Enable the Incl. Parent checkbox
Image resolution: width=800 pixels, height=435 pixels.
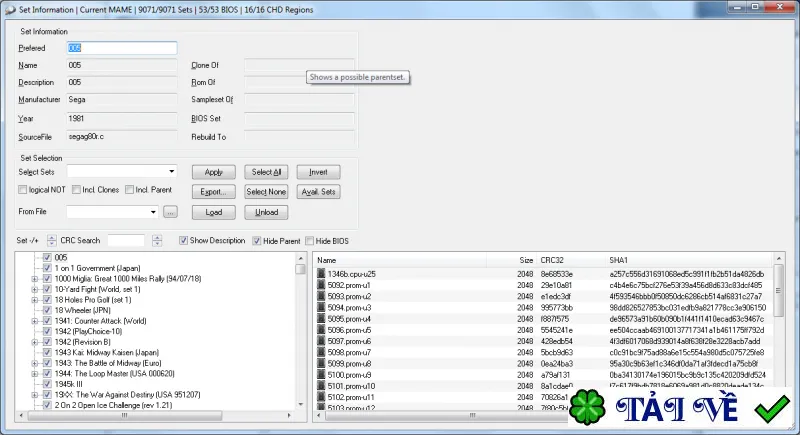130,190
